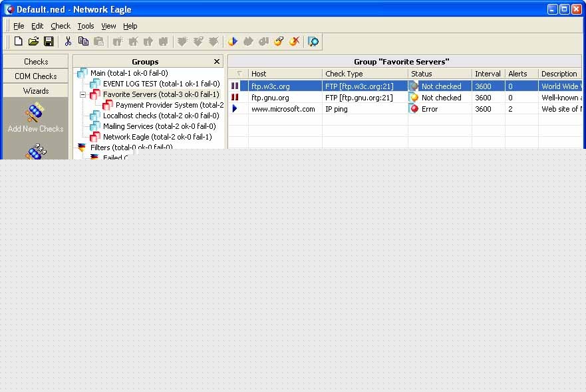Cut selection using the scissors icon
The image size is (586, 392).
(68, 41)
